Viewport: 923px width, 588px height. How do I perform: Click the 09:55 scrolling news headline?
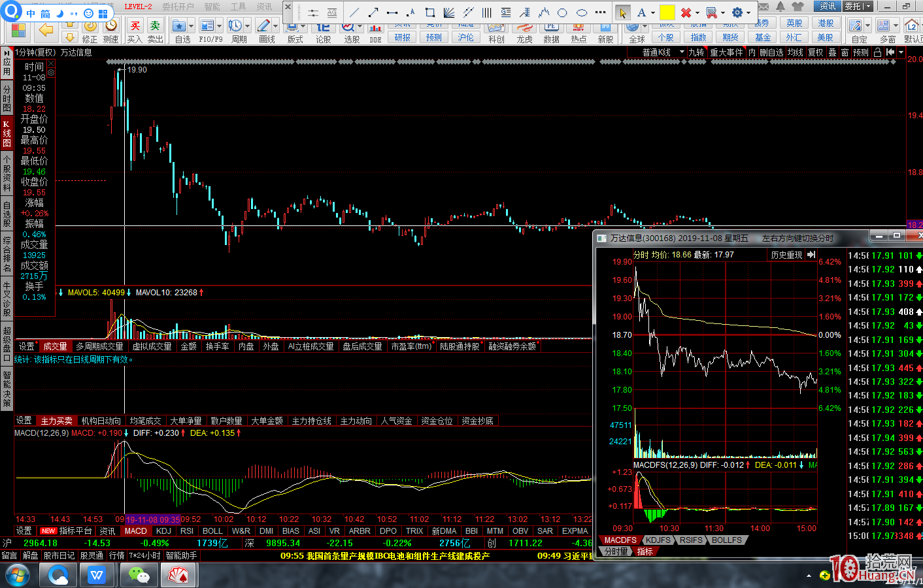coord(385,556)
